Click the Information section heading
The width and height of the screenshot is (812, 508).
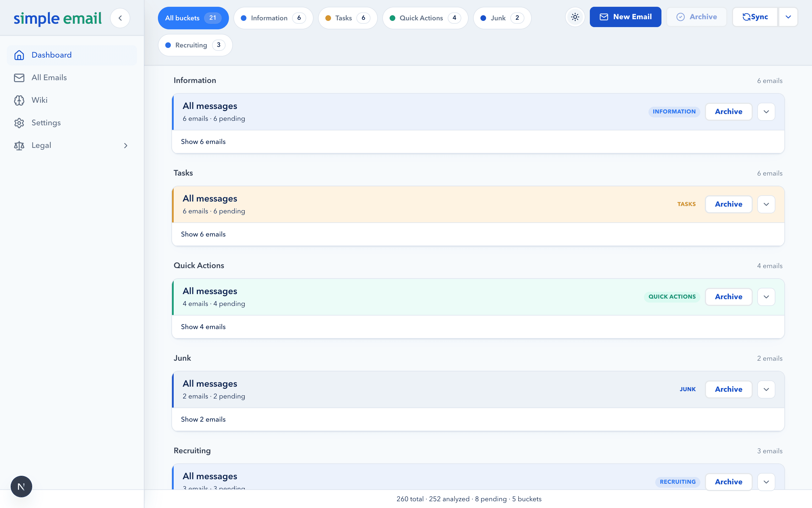click(195, 80)
